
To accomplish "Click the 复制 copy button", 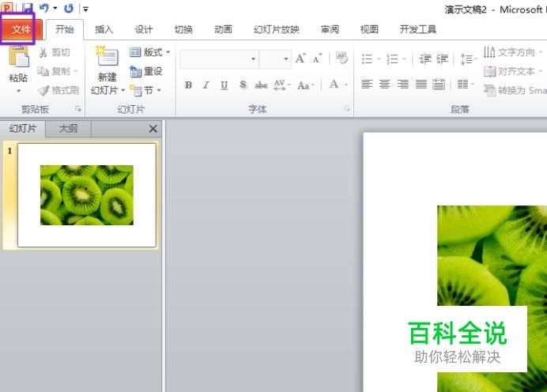I will click(x=58, y=71).
